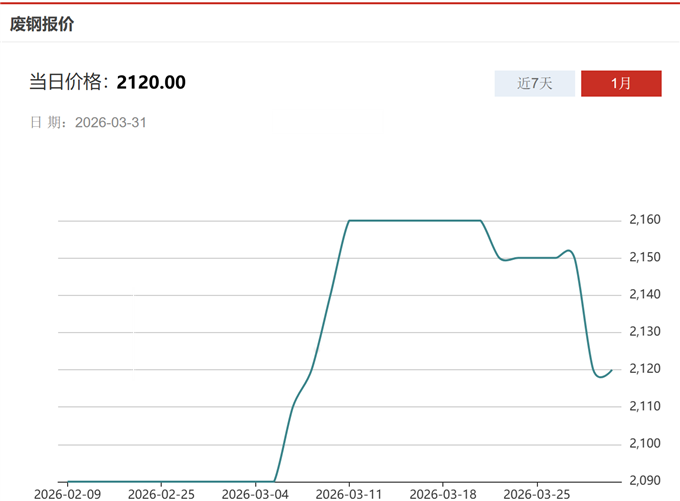Switch to the 近7天 range tab

535,83
